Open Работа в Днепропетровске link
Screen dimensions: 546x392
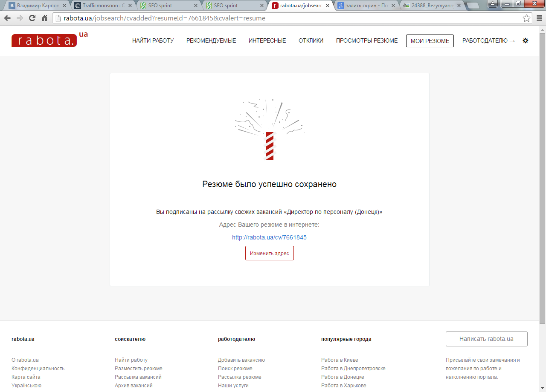tap(353, 369)
